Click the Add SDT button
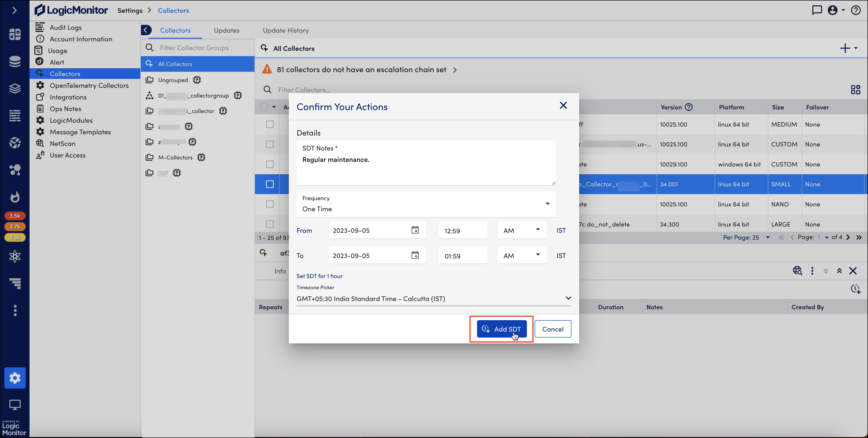The width and height of the screenshot is (868, 438). (x=501, y=329)
